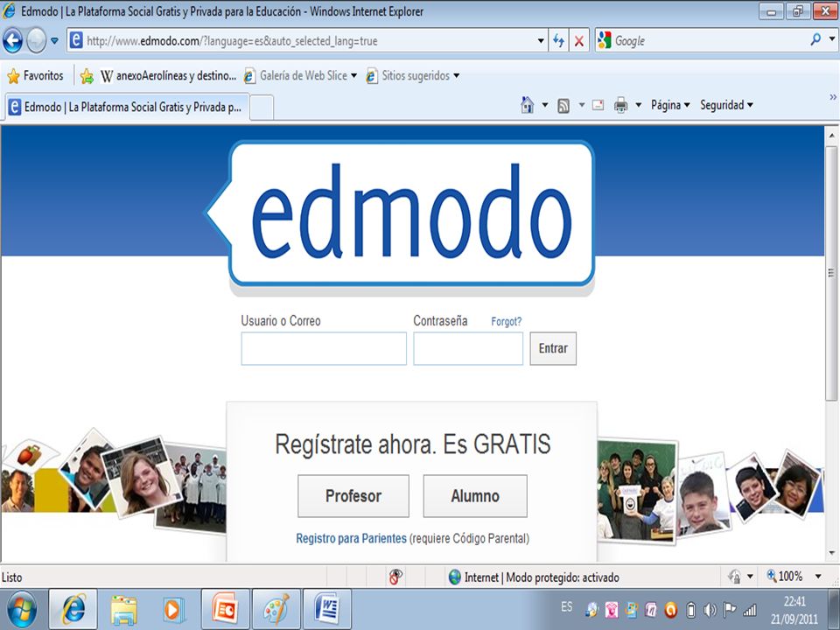
Task: Open the search provider dropdown arrow
Action: (x=832, y=39)
